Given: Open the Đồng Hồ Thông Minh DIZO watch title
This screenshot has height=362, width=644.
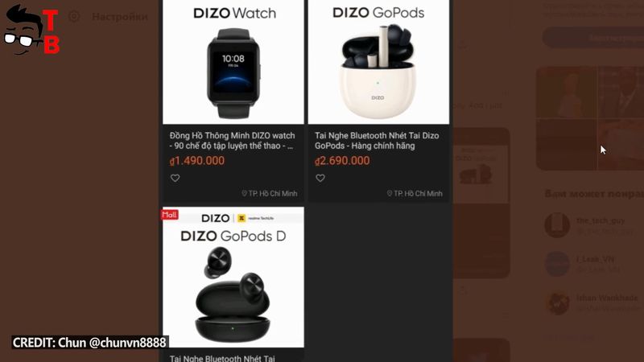Looking at the screenshot, I should 232,141.
